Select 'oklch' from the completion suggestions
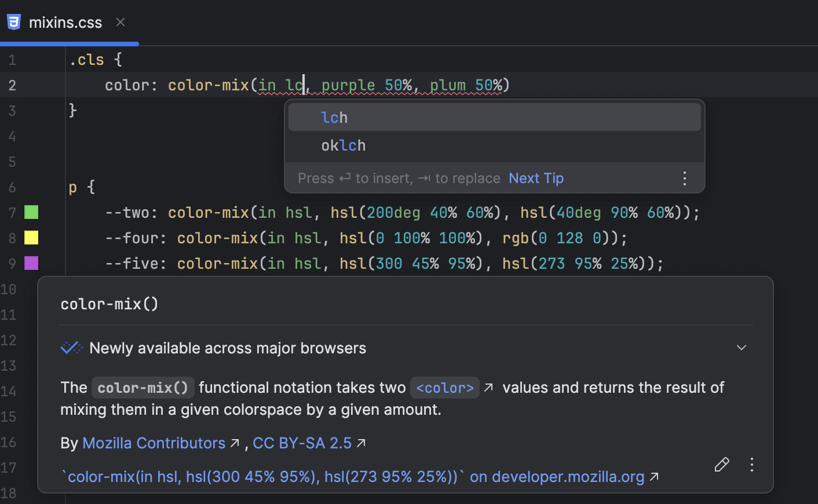Viewport: 818px width, 504px height. coord(343,145)
